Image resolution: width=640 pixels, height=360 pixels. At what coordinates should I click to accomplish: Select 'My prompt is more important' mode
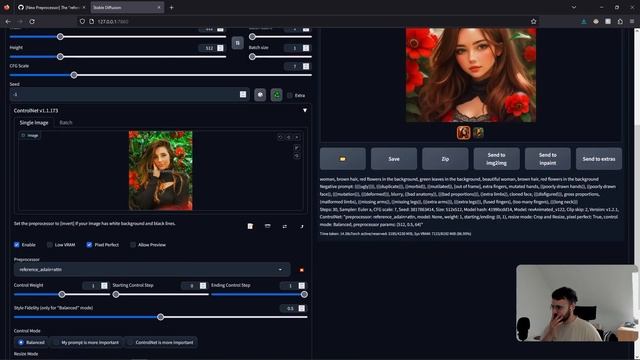[x=87, y=342]
